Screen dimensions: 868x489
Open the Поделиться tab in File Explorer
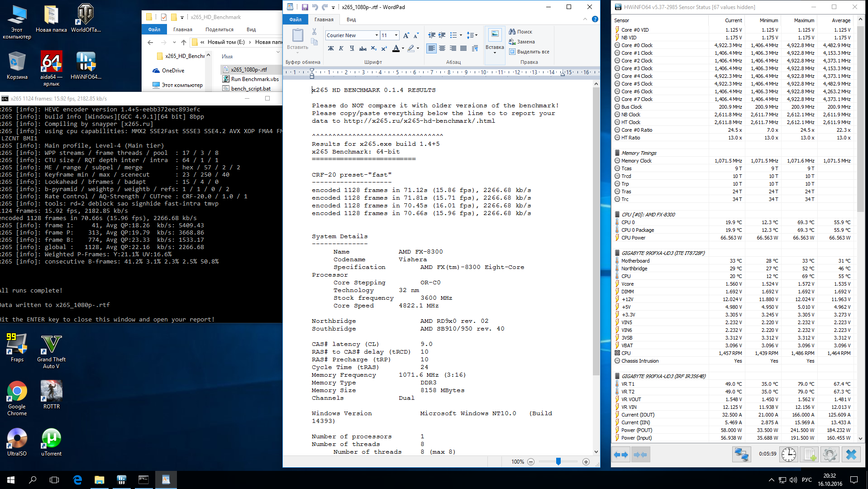tap(219, 29)
